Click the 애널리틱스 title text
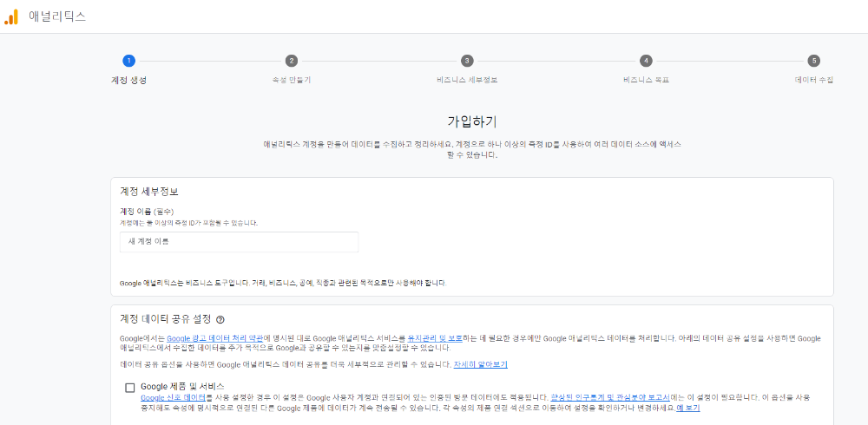 [57, 16]
